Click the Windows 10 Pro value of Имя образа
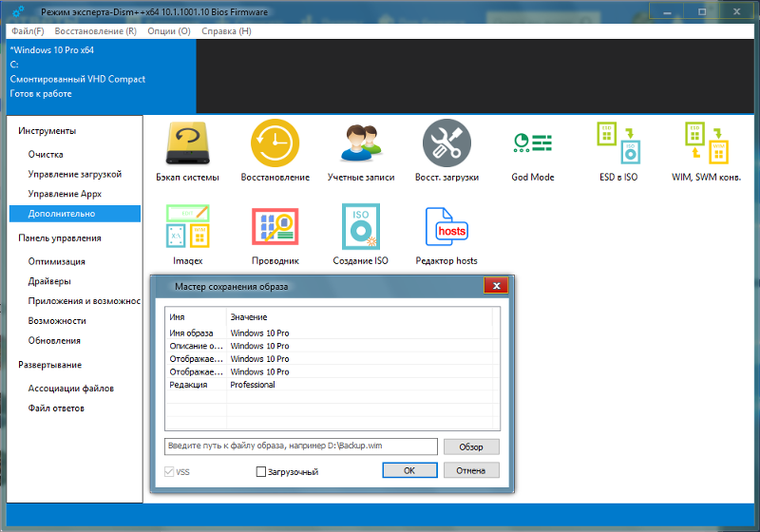This screenshot has height=532, width=760. pos(259,332)
